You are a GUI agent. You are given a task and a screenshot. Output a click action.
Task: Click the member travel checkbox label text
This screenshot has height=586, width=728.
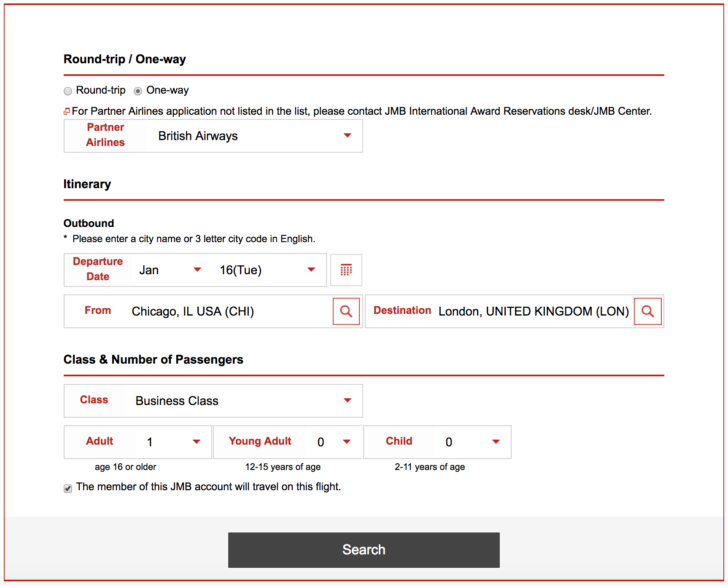point(208,487)
